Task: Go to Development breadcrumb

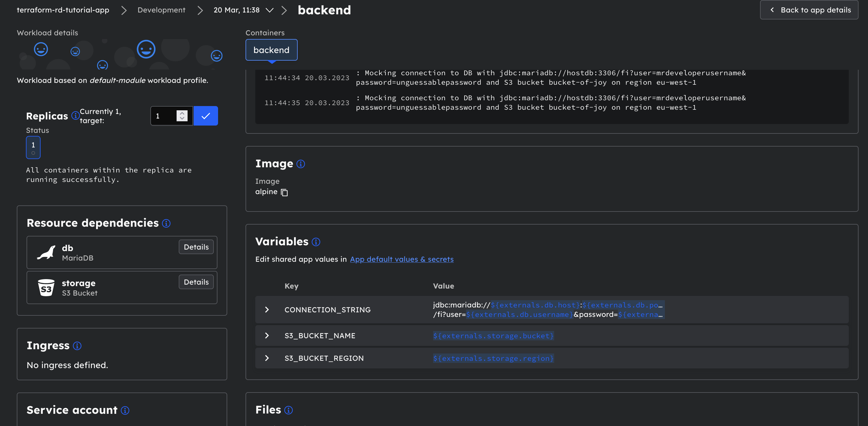Action: point(161,10)
